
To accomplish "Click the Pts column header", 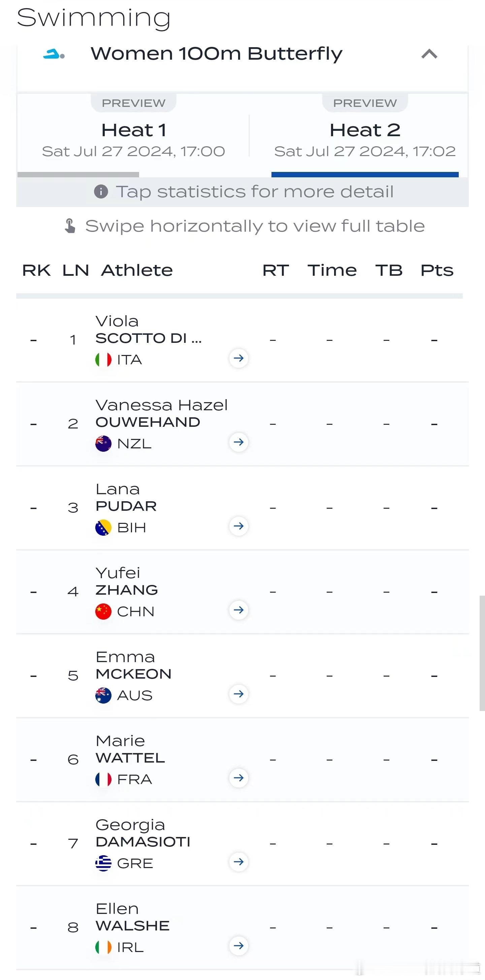I will tap(437, 270).
